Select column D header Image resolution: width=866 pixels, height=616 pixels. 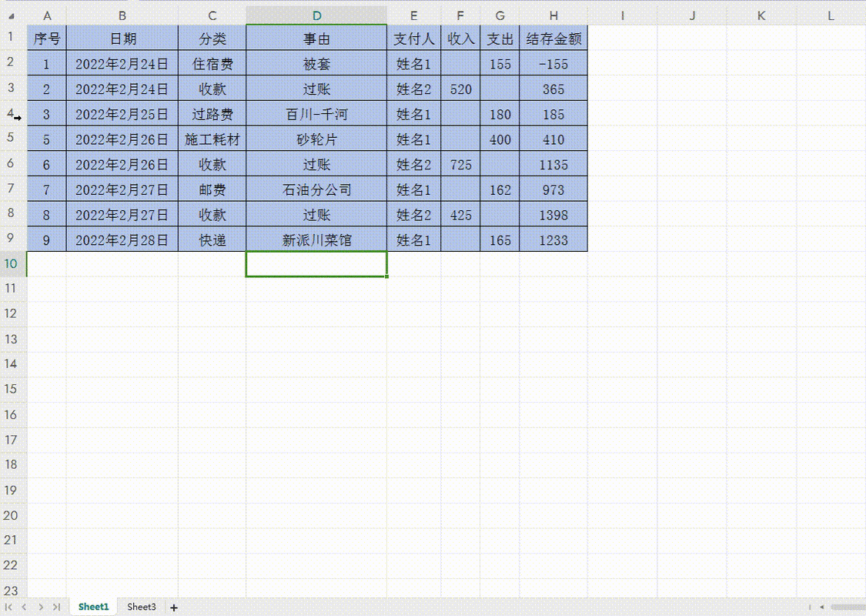(x=316, y=15)
